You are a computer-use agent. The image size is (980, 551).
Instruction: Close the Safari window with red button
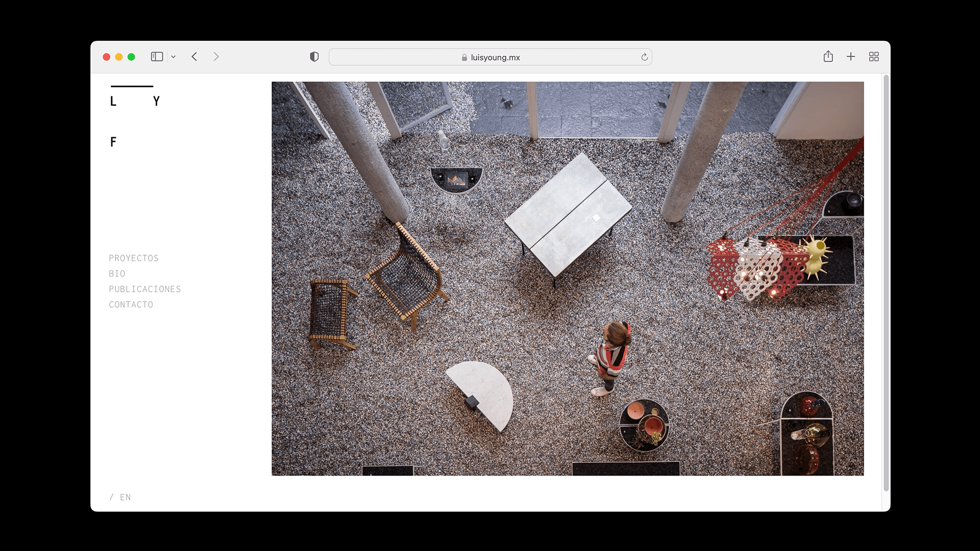pyautogui.click(x=107, y=57)
